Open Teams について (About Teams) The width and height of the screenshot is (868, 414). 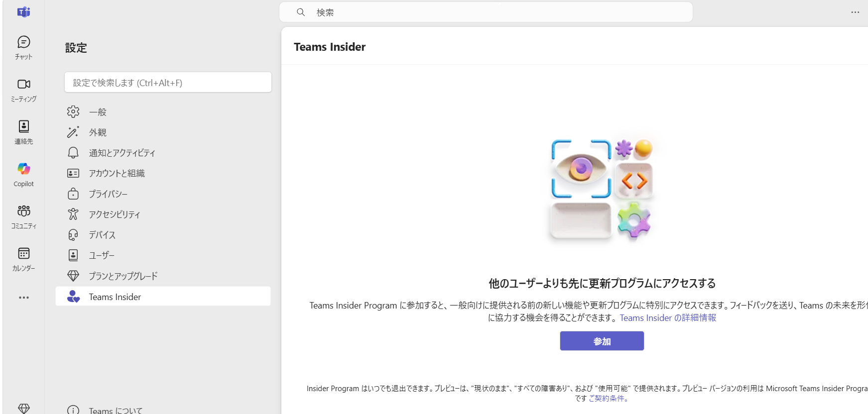(x=163, y=410)
